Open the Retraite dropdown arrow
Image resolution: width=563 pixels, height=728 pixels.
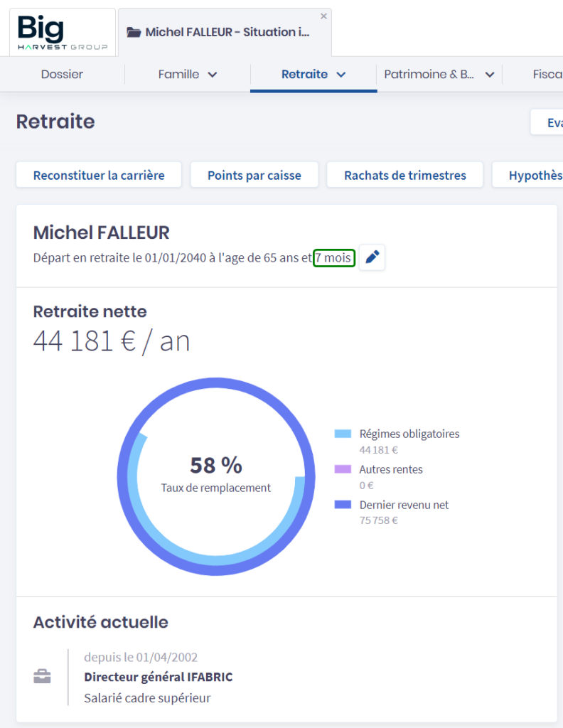pyautogui.click(x=341, y=75)
